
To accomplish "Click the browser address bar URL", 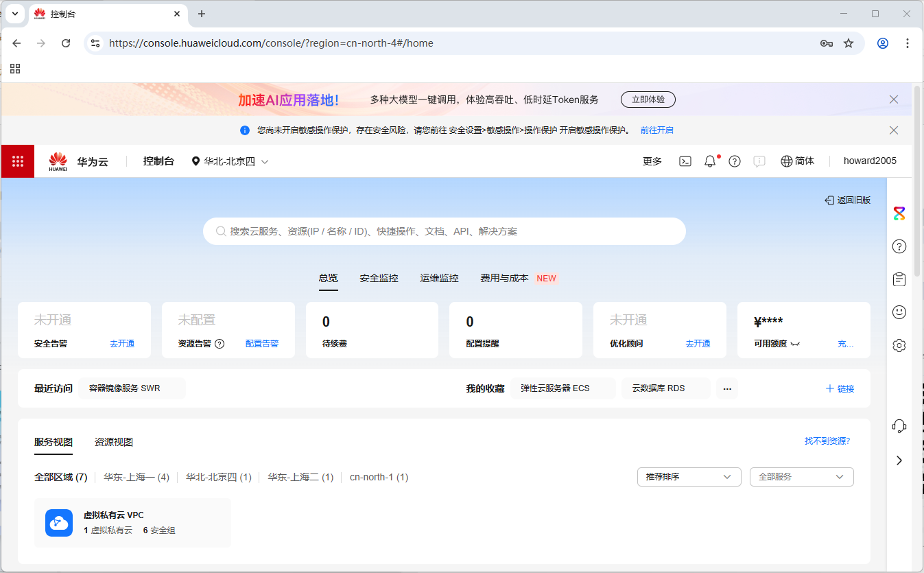I will (272, 43).
